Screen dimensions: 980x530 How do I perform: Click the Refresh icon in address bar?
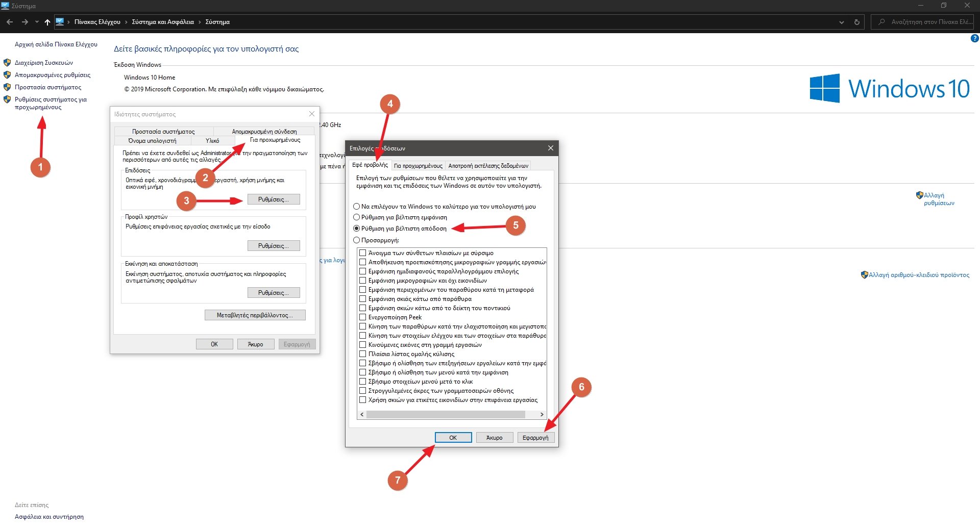pyautogui.click(x=856, y=22)
